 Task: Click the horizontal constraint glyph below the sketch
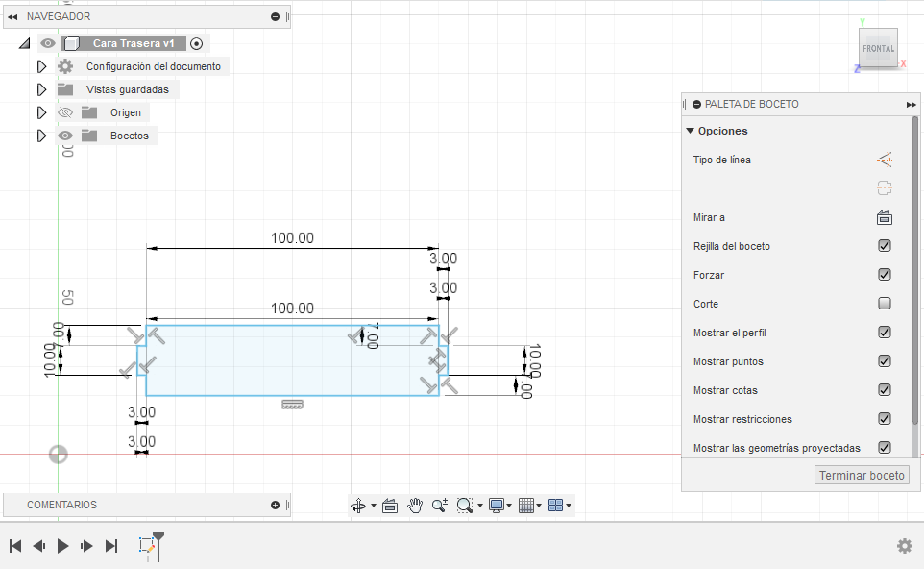(292, 405)
